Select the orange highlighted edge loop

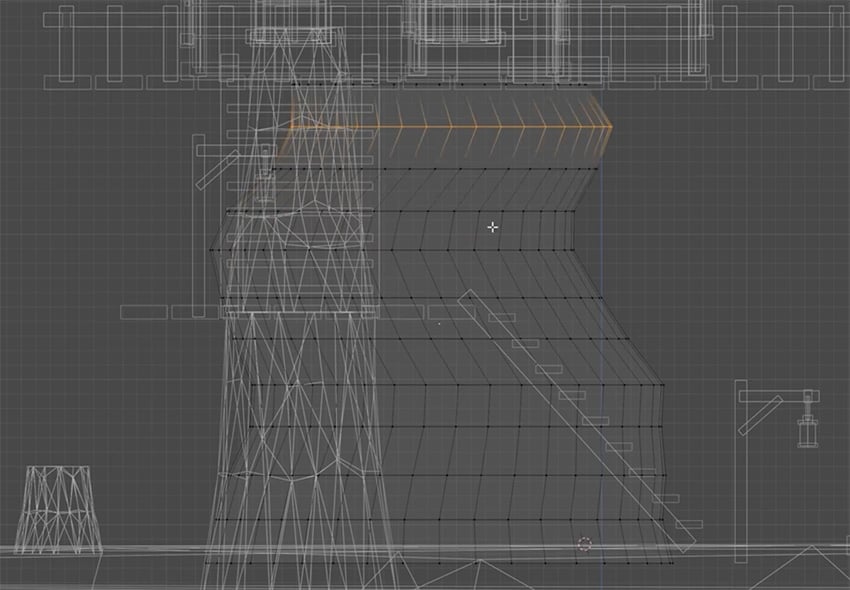tap(450, 127)
